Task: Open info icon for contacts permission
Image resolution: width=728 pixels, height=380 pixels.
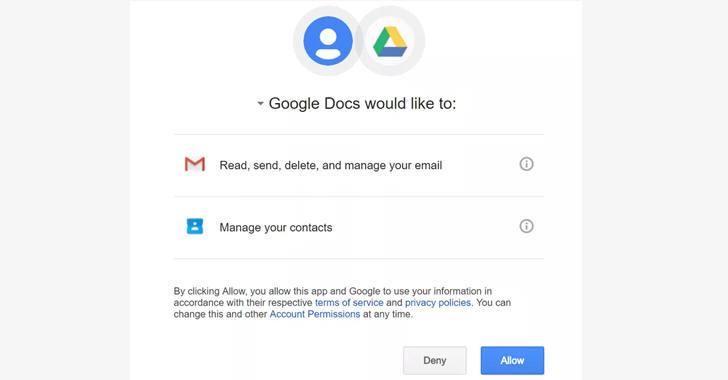Action: 526,226
